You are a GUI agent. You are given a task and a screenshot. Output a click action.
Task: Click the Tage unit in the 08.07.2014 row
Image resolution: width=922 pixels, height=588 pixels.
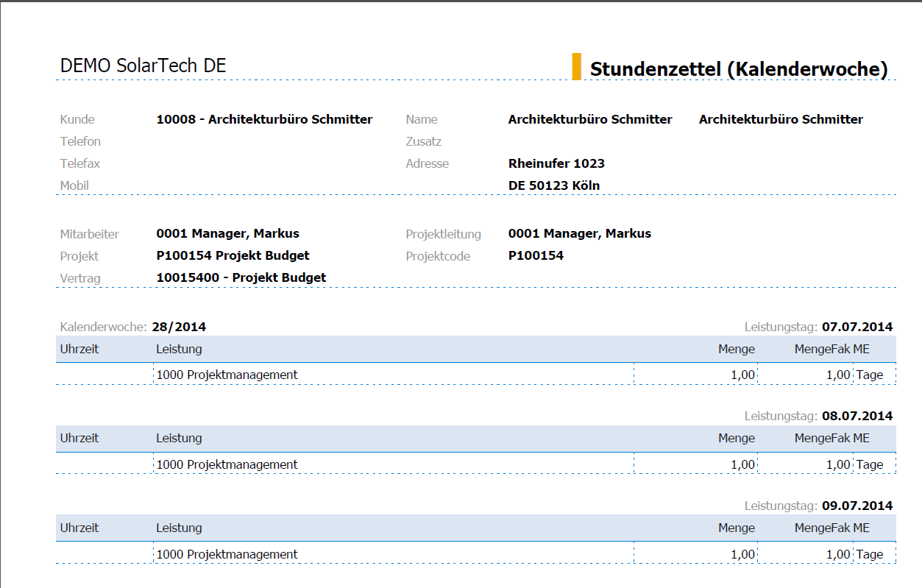(869, 464)
